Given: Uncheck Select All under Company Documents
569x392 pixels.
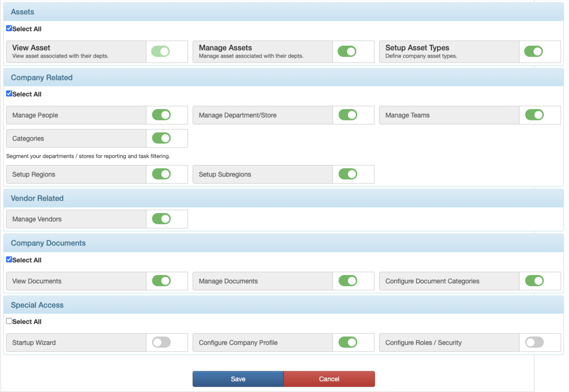Looking at the screenshot, I should (x=9, y=260).
